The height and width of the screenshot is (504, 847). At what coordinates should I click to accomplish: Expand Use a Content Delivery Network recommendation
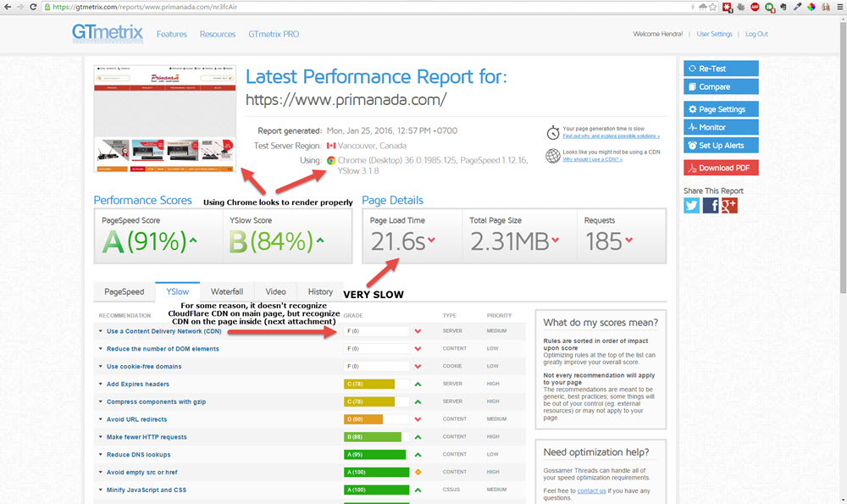(163, 331)
